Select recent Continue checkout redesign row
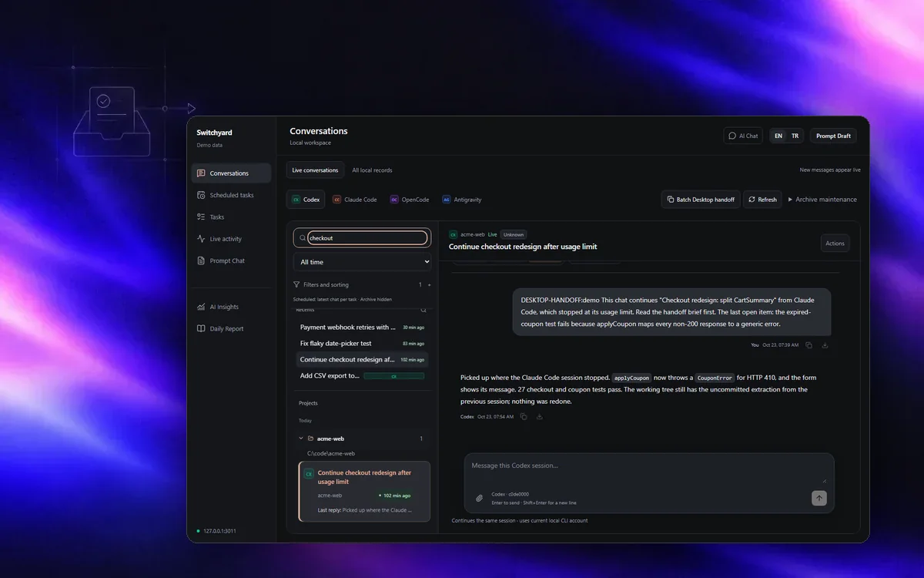 click(362, 360)
